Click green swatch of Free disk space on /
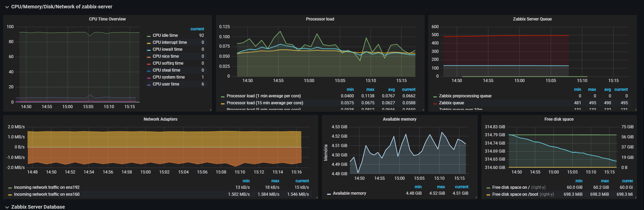This screenshot has width=644, height=210. 488,188
